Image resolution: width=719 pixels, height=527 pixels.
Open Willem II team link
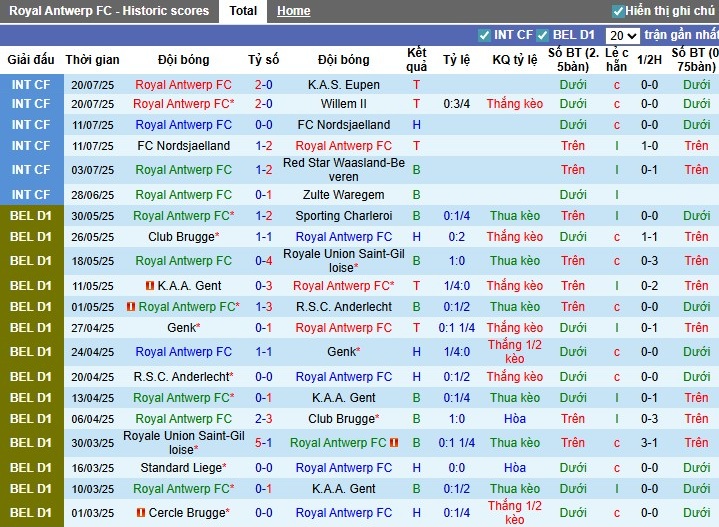pos(343,104)
